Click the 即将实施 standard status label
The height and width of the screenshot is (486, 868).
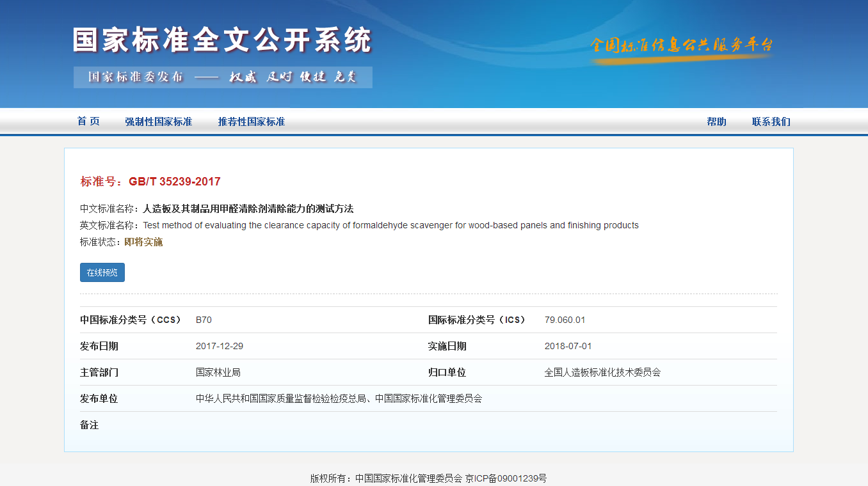pyautogui.click(x=143, y=242)
